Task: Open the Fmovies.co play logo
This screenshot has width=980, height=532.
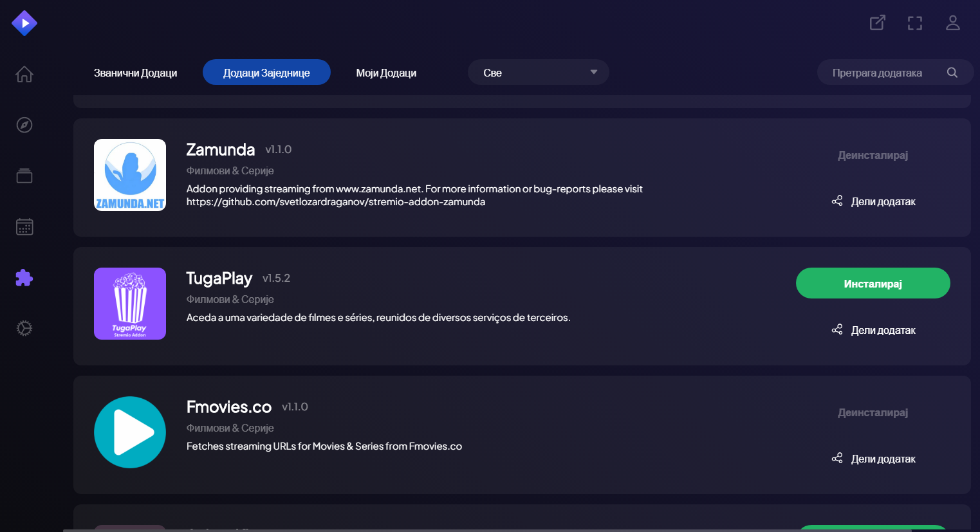Action: 130,432
